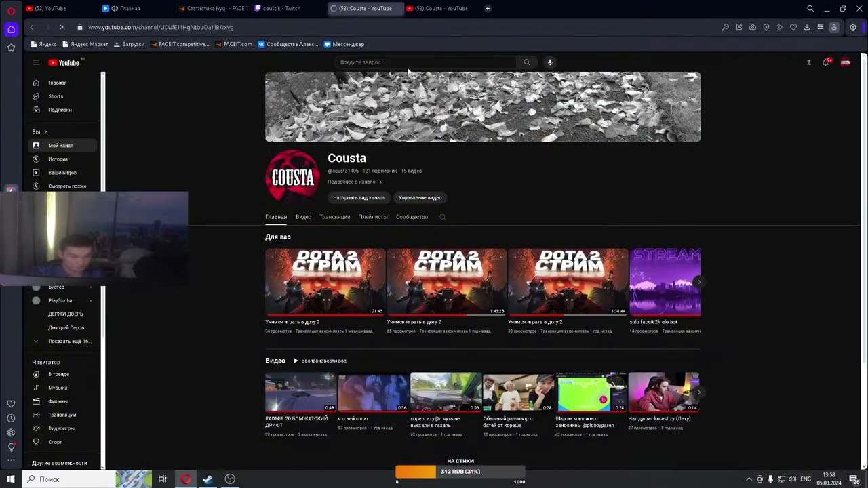The width and height of the screenshot is (868, 488).
Task: Go back with the browser back arrow
Action: [x=32, y=27]
